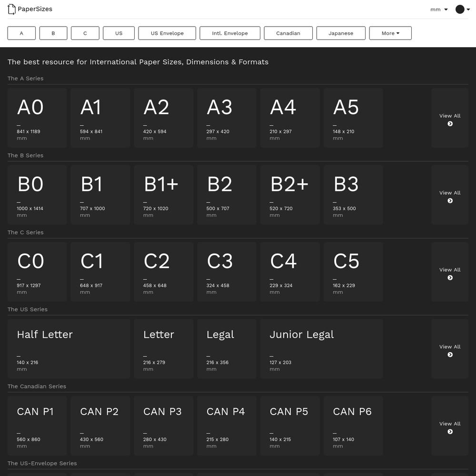Select the US Envelope category tab
This screenshot has height=476, width=476.
[x=167, y=33]
